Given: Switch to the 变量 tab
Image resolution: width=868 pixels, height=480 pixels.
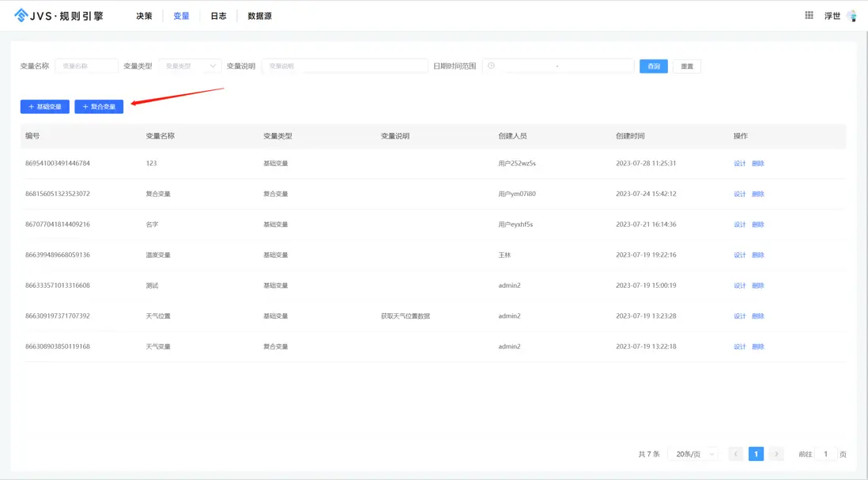Looking at the screenshot, I should 181,16.
